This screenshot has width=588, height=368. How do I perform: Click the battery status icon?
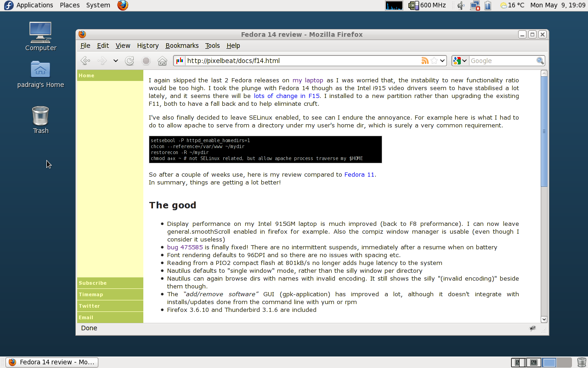click(488, 5)
